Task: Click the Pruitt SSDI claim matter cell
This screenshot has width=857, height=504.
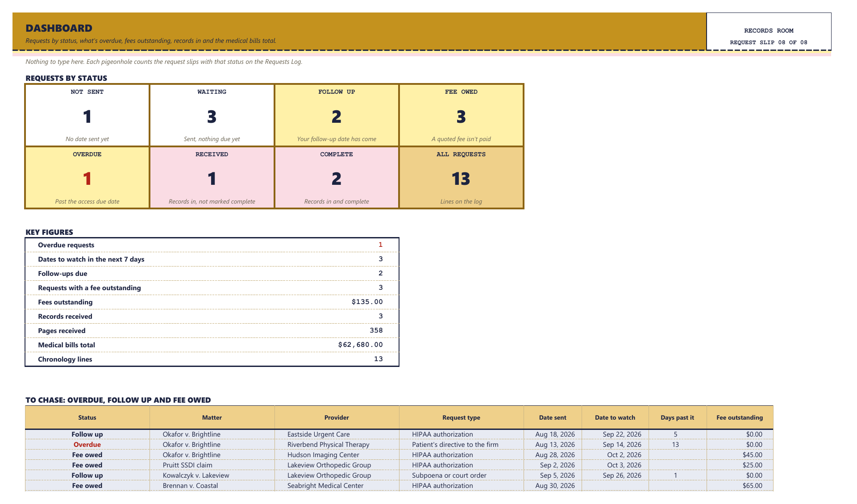Action: 212,465
